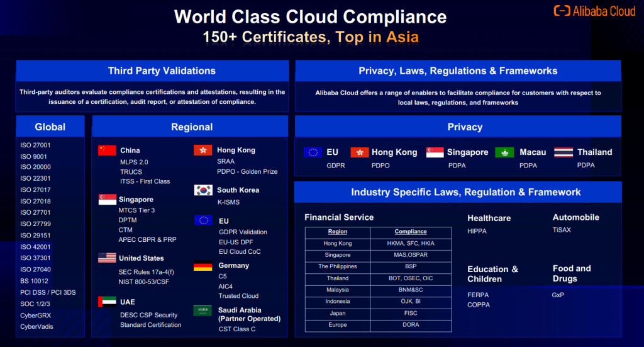Click COPPA entry
This screenshot has width=644, height=347.
pyautogui.click(x=479, y=305)
